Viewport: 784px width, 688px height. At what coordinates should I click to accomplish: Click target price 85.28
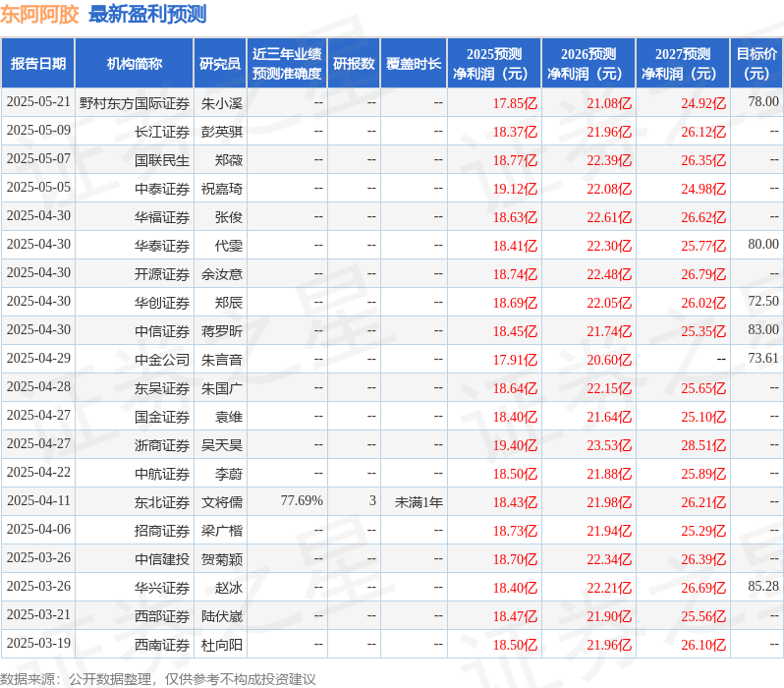[x=763, y=587]
